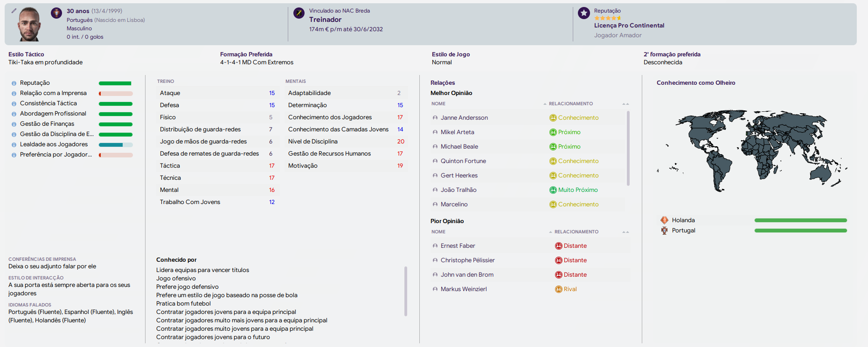Click the Portugal crest icon near age
This screenshot has height=347, width=868.
tap(56, 13)
